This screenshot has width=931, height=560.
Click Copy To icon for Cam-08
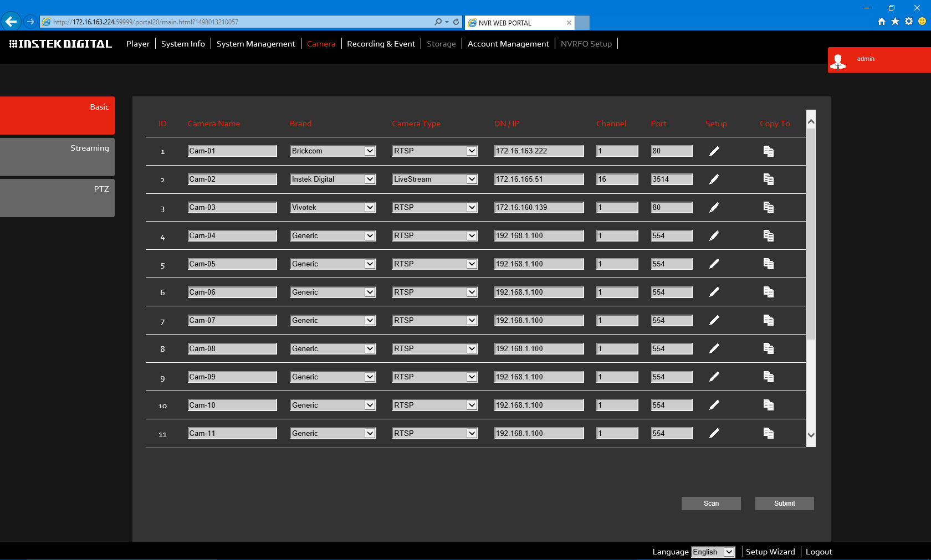click(768, 348)
